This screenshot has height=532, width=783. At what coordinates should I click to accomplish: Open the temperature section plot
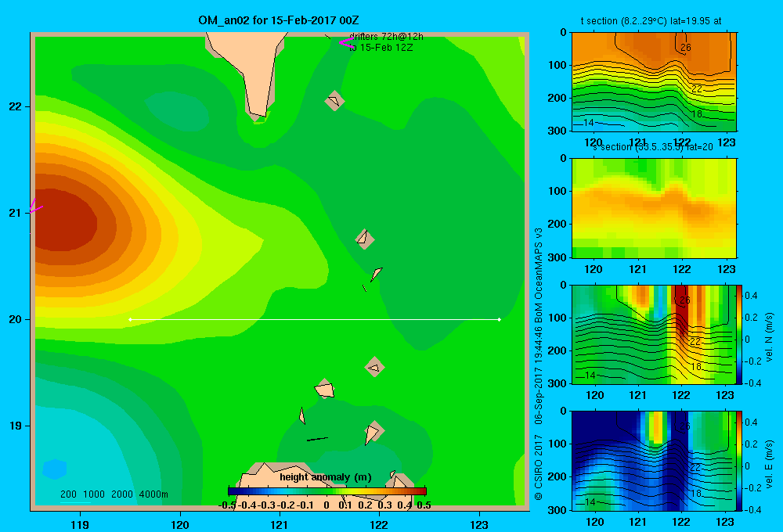coord(654,82)
